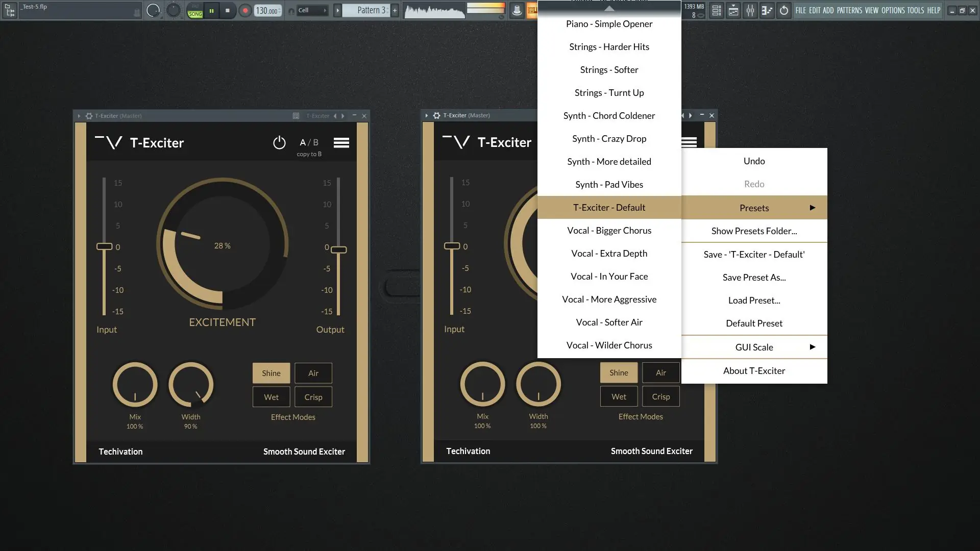The image size is (980, 551).
Task: Expand the GUI Scale submenu
Action: 754,347
